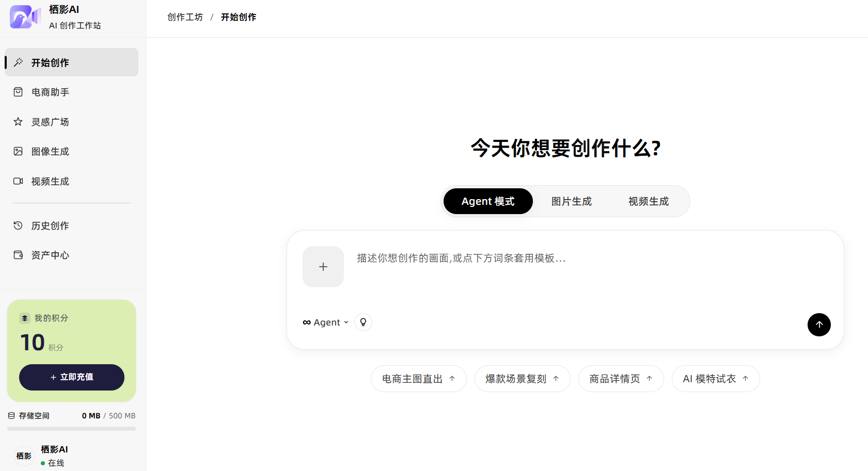868x471 pixels.
Task: Apply the 爆款场景复刻 template chip
Action: [x=523, y=379]
